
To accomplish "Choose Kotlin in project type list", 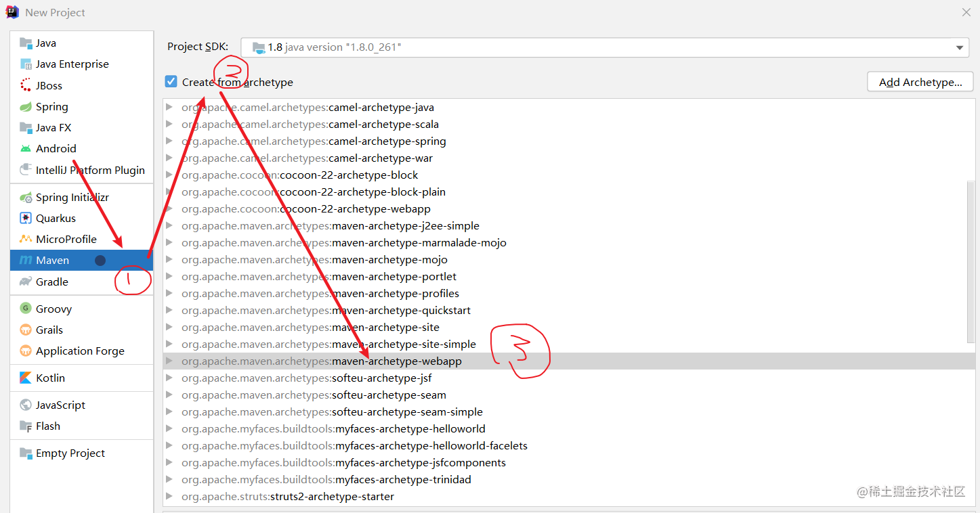I will click(x=82, y=378).
